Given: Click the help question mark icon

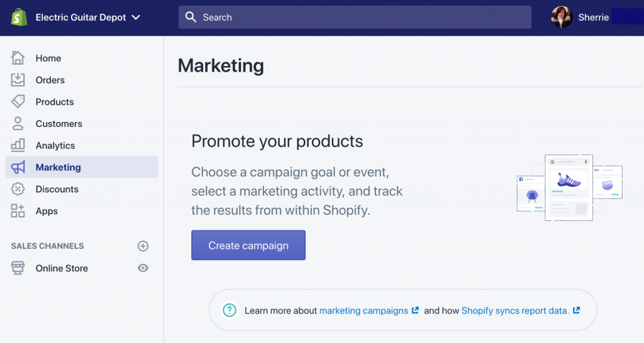Looking at the screenshot, I should click(230, 310).
